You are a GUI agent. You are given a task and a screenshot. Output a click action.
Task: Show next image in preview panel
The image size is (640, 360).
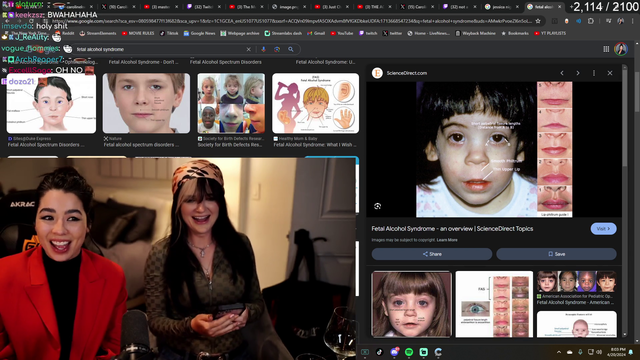point(578,73)
